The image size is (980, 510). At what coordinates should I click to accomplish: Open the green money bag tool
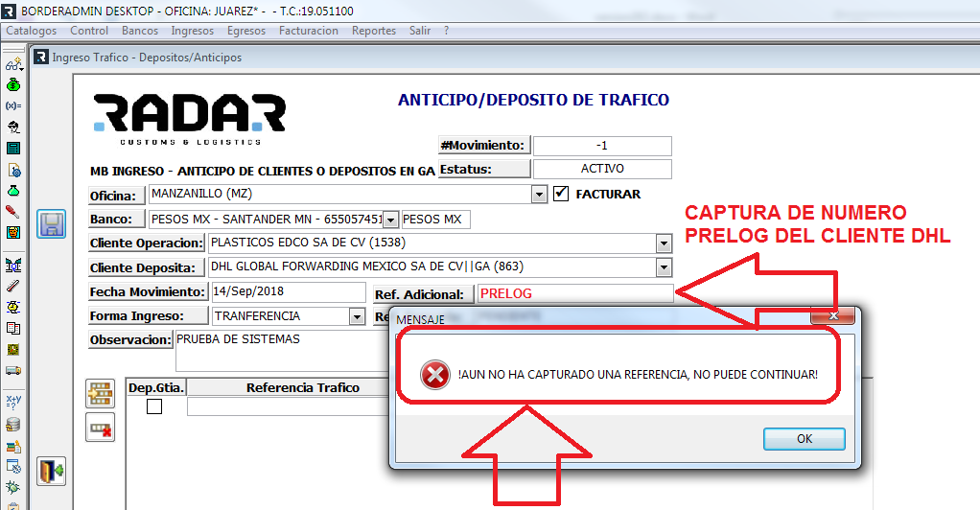(x=13, y=85)
